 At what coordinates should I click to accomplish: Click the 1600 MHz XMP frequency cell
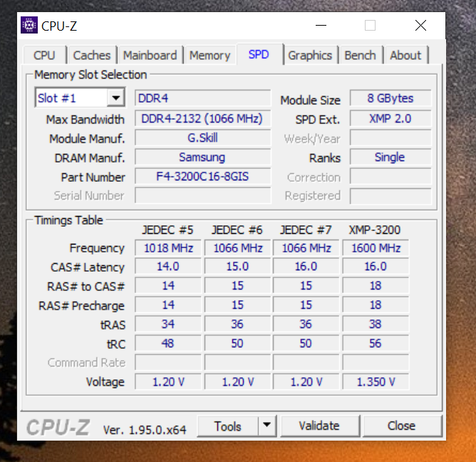(376, 248)
